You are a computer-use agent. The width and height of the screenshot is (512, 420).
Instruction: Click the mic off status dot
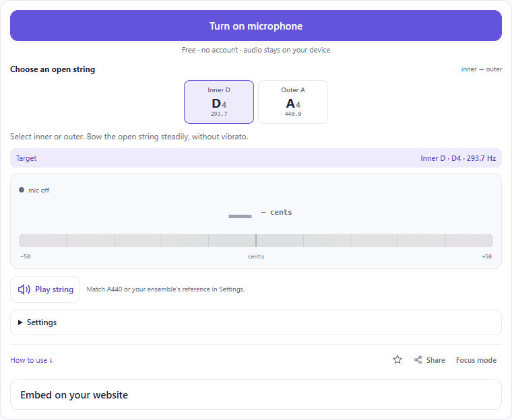click(x=22, y=190)
